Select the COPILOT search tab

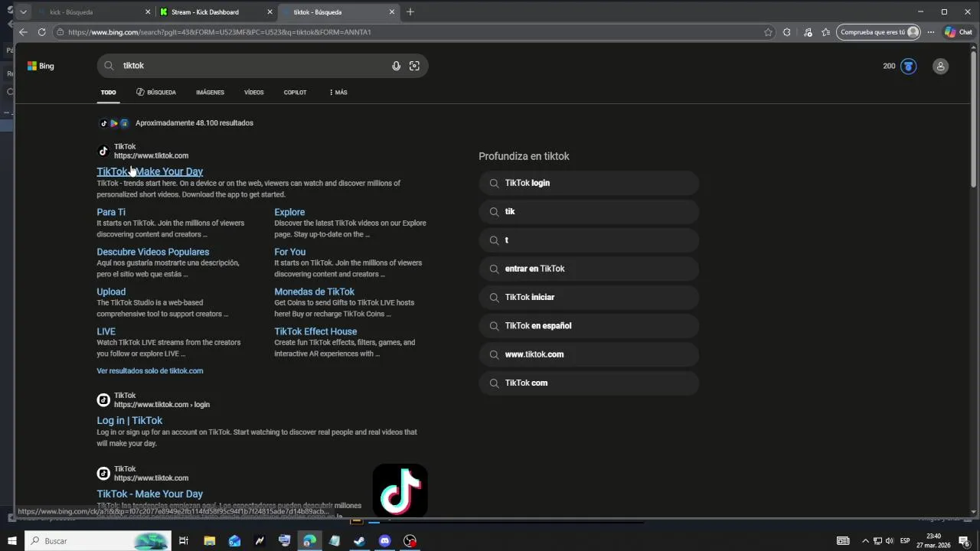coord(295,93)
